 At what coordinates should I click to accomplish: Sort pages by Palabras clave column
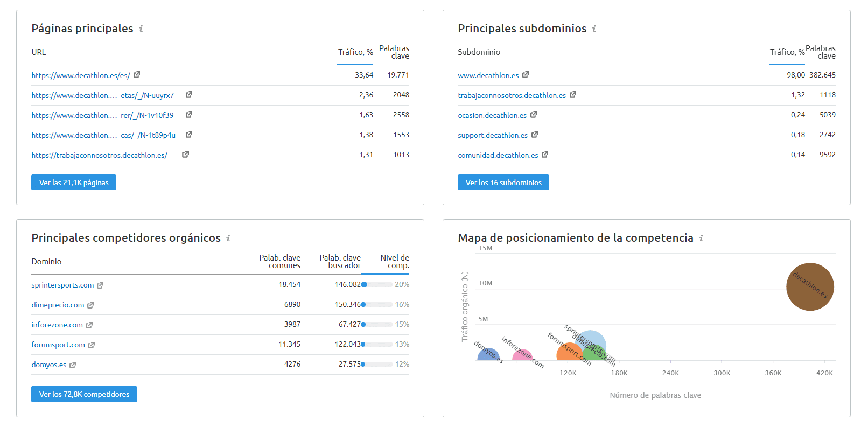tap(394, 52)
